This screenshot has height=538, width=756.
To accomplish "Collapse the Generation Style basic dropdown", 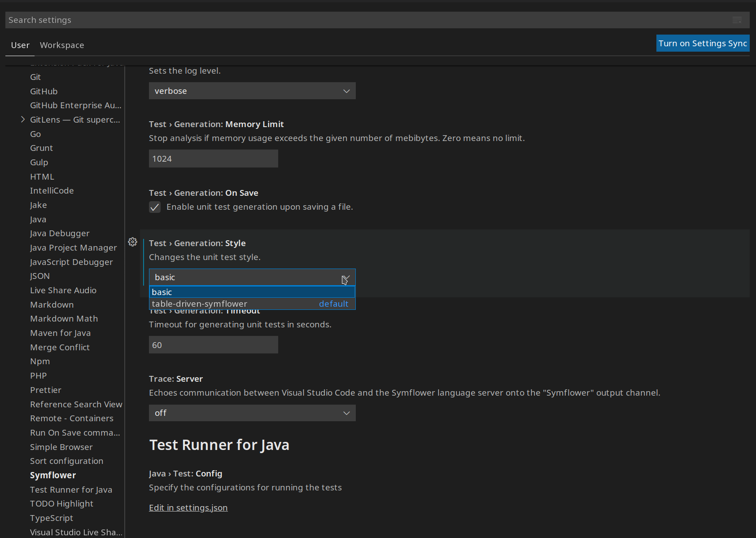I will click(252, 278).
